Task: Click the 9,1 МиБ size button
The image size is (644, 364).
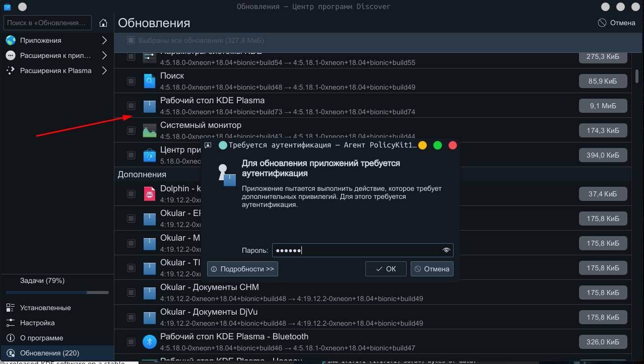Action: [x=603, y=106]
